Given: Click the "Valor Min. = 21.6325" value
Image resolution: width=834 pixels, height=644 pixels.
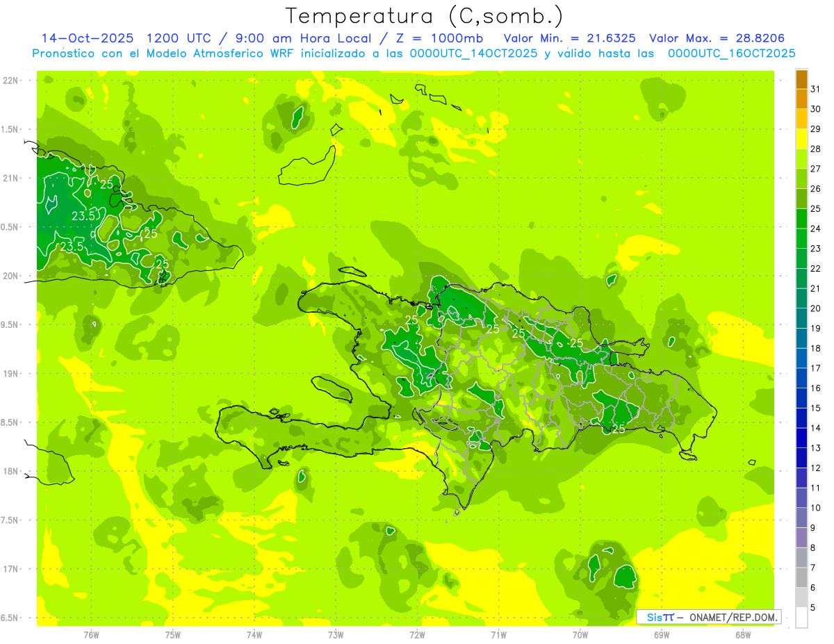Looking at the screenshot, I should 569,38.
